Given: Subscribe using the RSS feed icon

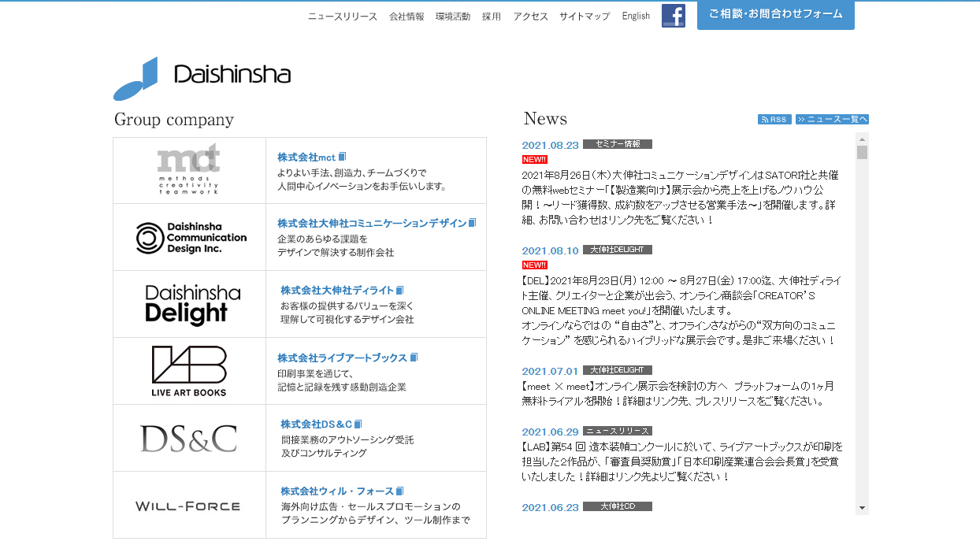Looking at the screenshot, I should click(x=774, y=119).
